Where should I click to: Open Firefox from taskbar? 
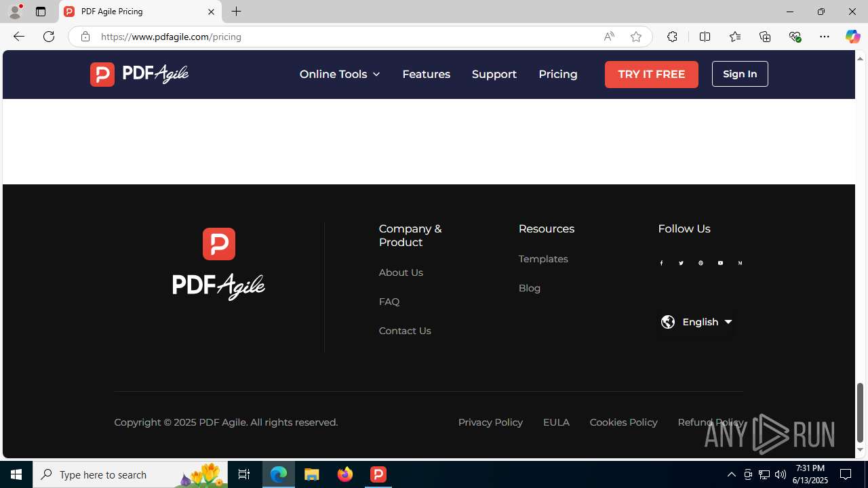click(345, 474)
